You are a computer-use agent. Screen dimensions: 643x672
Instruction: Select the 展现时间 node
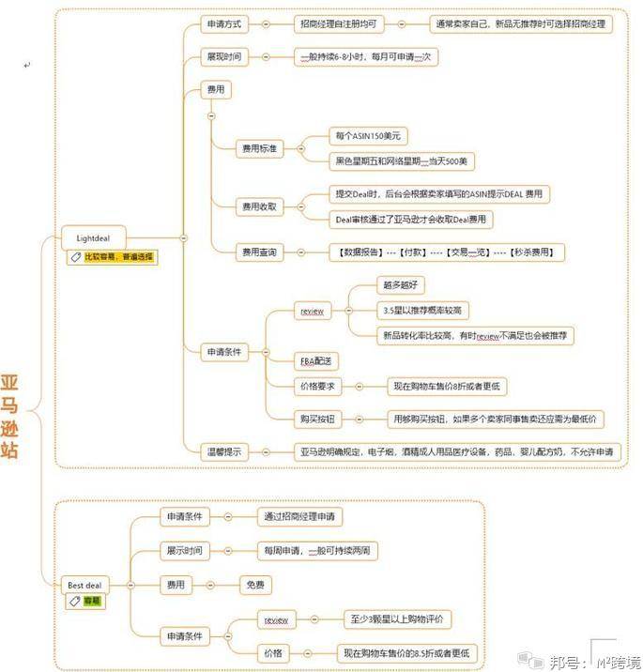point(224,56)
